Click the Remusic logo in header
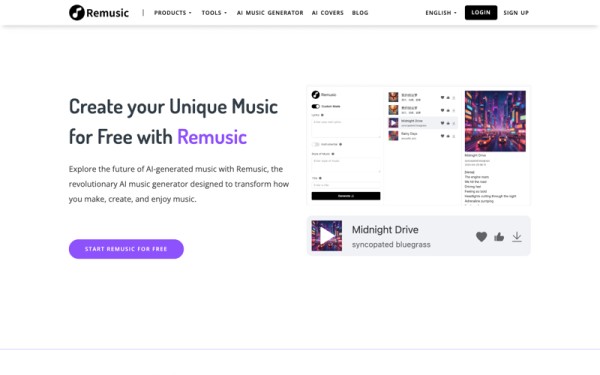Screen dimensions: 600x375 tap(99, 13)
